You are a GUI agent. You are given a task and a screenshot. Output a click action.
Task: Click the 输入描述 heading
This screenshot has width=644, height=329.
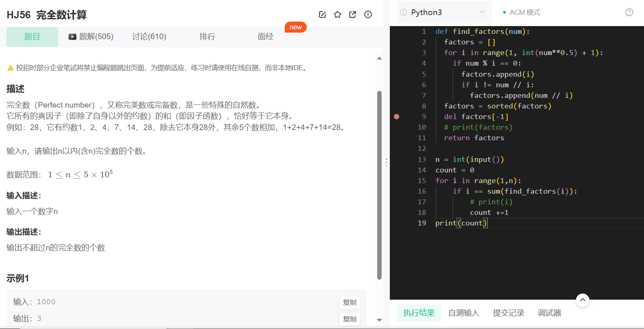pos(24,196)
